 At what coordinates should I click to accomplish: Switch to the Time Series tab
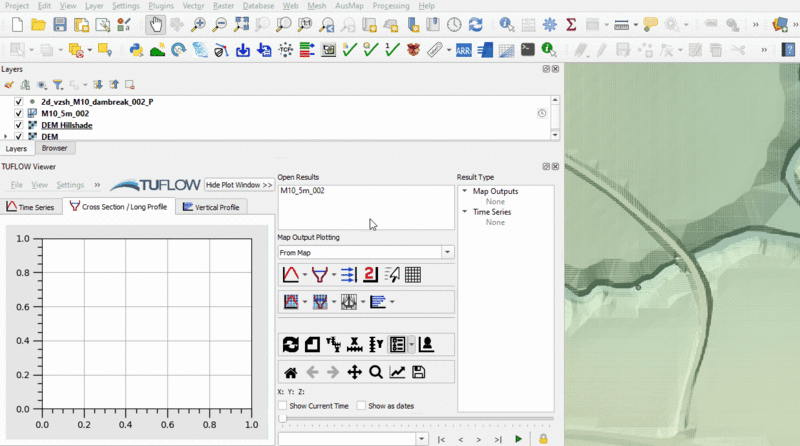(31, 207)
